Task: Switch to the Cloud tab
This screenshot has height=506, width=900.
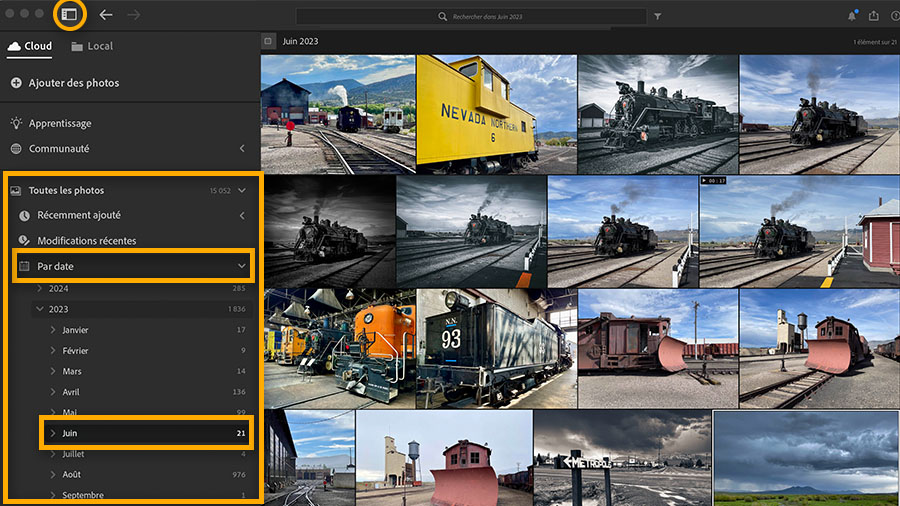Action: click(x=30, y=46)
